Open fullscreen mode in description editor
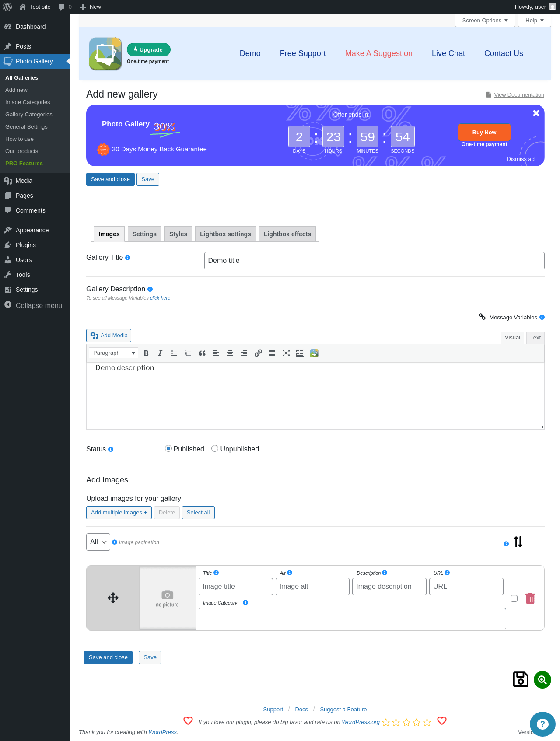 click(286, 353)
